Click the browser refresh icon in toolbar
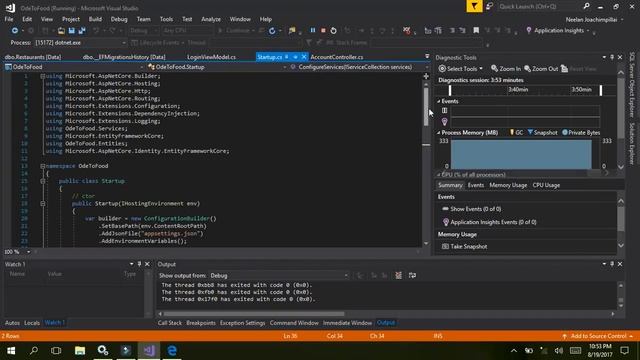This screenshot has height=360, width=640. [x=272, y=31]
